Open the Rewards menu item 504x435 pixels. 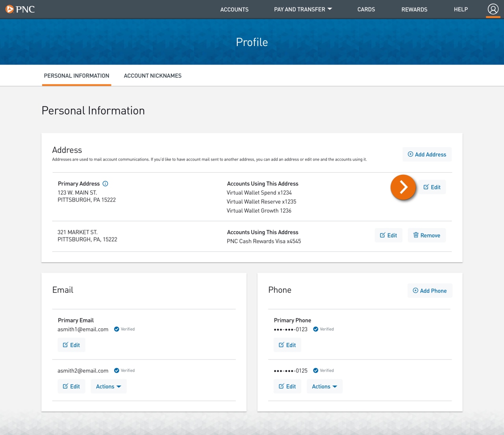[x=414, y=9]
